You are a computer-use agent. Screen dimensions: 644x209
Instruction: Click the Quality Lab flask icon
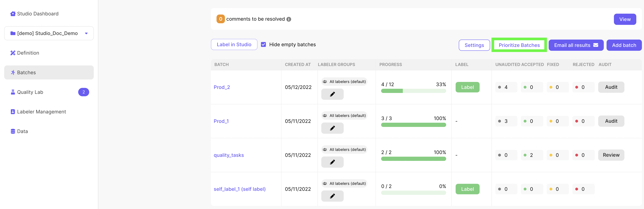[x=13, y=92]
